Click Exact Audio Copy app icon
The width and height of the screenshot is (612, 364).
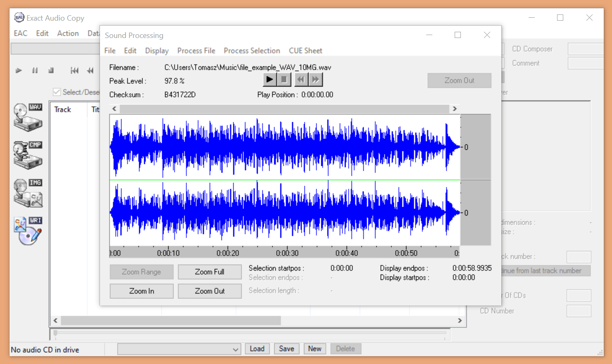(x=19, y=17)
